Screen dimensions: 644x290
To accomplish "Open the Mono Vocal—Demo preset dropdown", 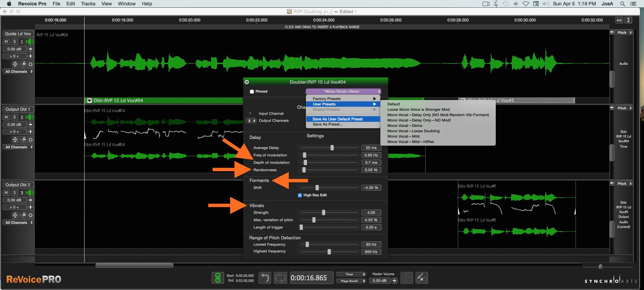I will [343, 91].
